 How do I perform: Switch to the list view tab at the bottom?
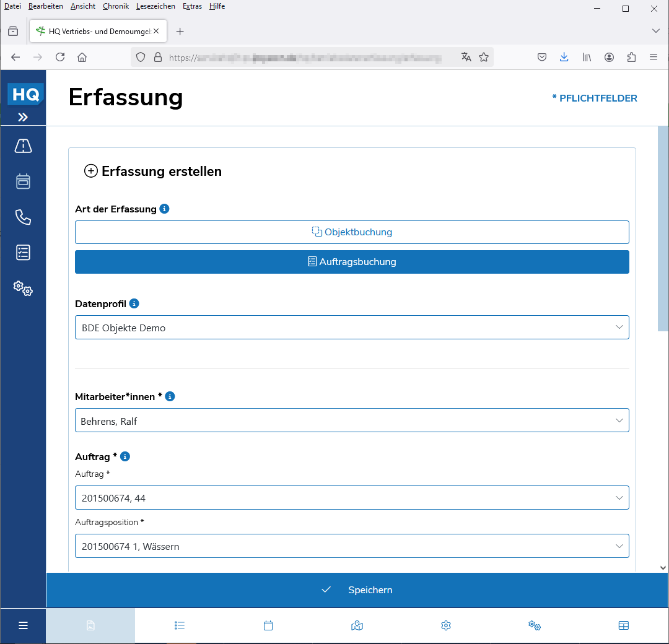click(x=180, y=625)
